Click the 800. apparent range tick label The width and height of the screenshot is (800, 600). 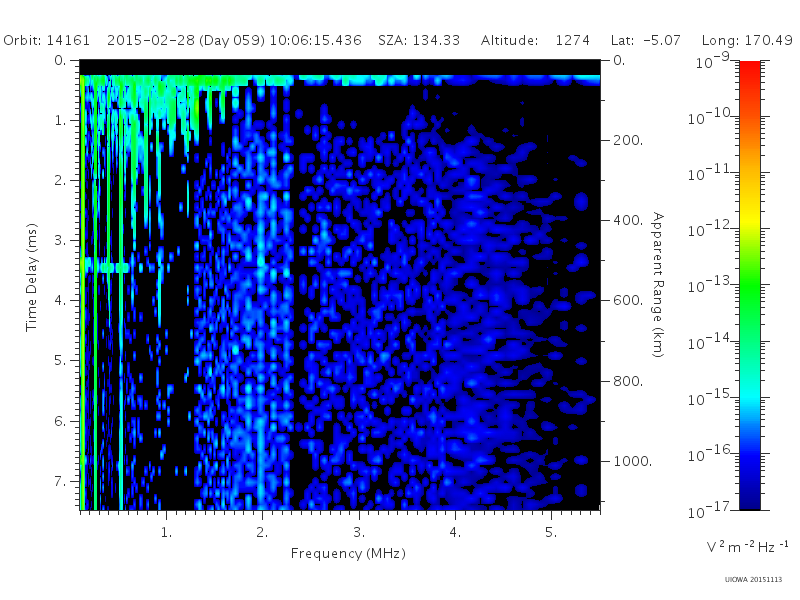(x=628, y=381)
